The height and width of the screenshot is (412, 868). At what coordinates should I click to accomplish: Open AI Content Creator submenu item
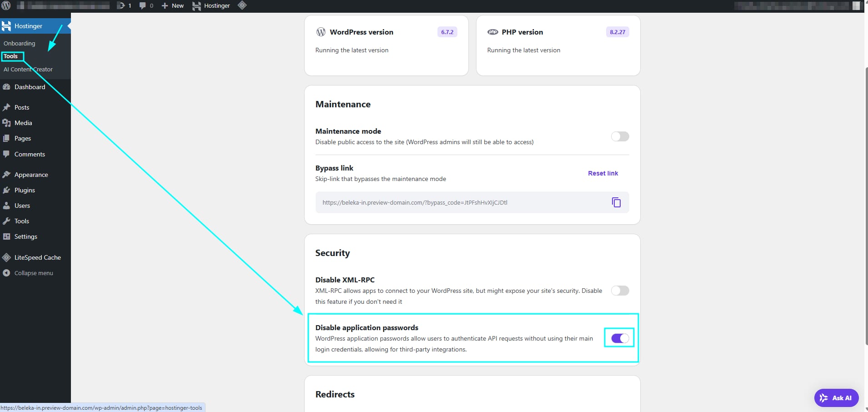tap(28, 69)
